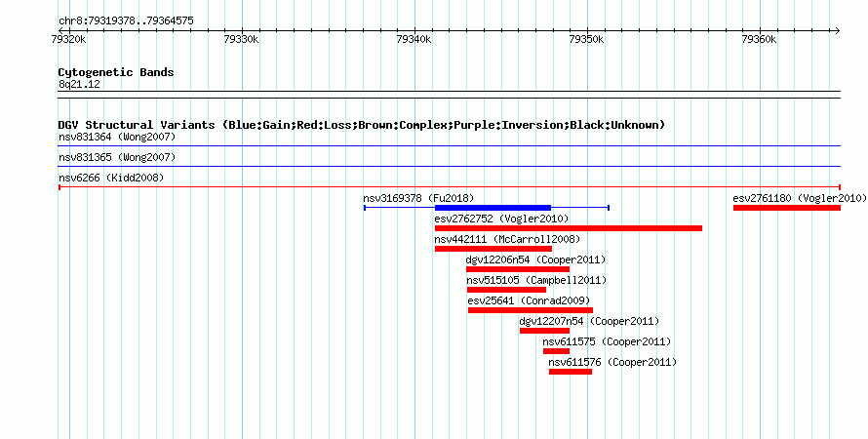Click the chr8:79319378..79364575 coordinate label
Viewport: 868px width, 439px height.
(126, 21)
